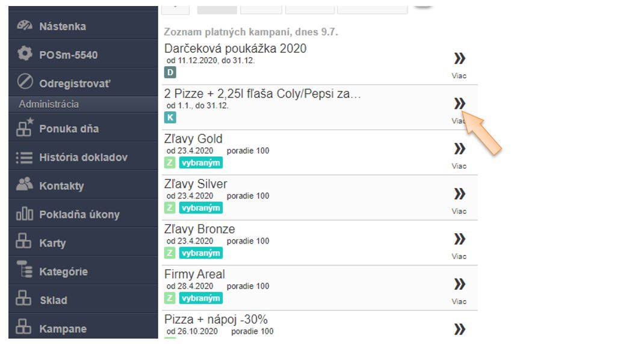Click the POSm-5540 gear icon
This screenshot has width=644, height=344.
tap(25, 54)
